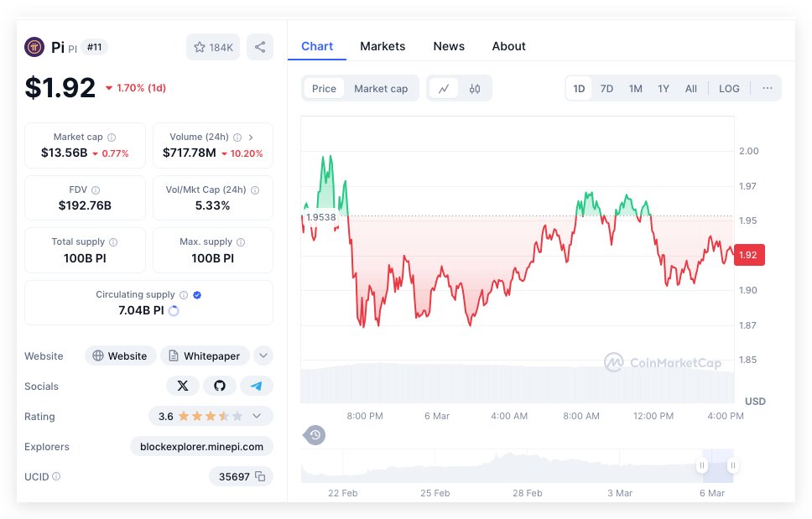Viewport: 812px width, 519px height.
Task: Add Pi to watchlist with star button
Action: (x=213, y=47)
